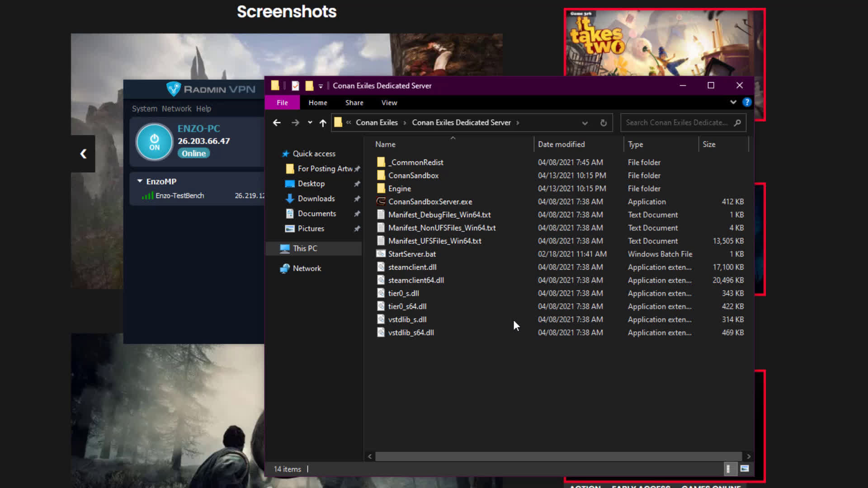This screenshot has width=868, height=488.
Task: Expand the breadcrumb chevron after Dedicated Server
Action: [x=518, y=123]
